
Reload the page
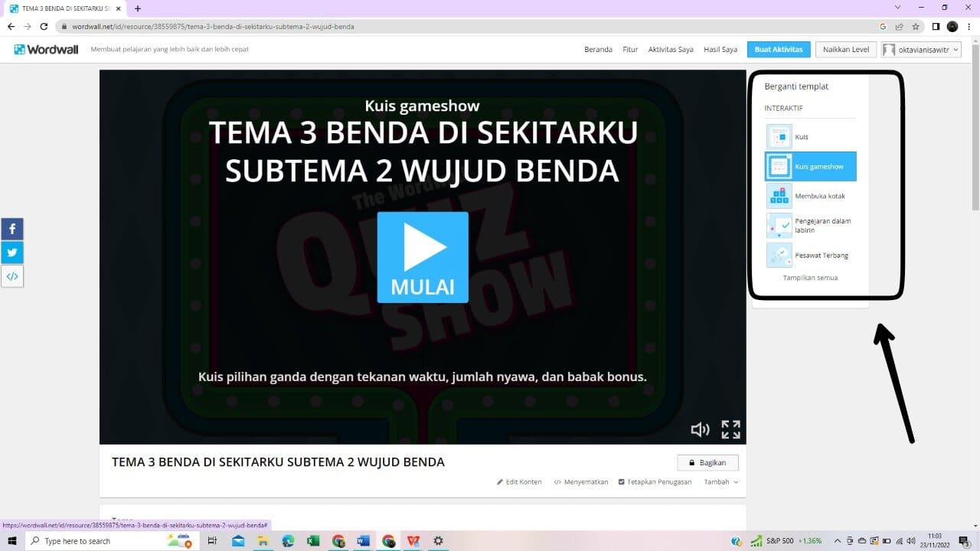[x=44, y=26]
